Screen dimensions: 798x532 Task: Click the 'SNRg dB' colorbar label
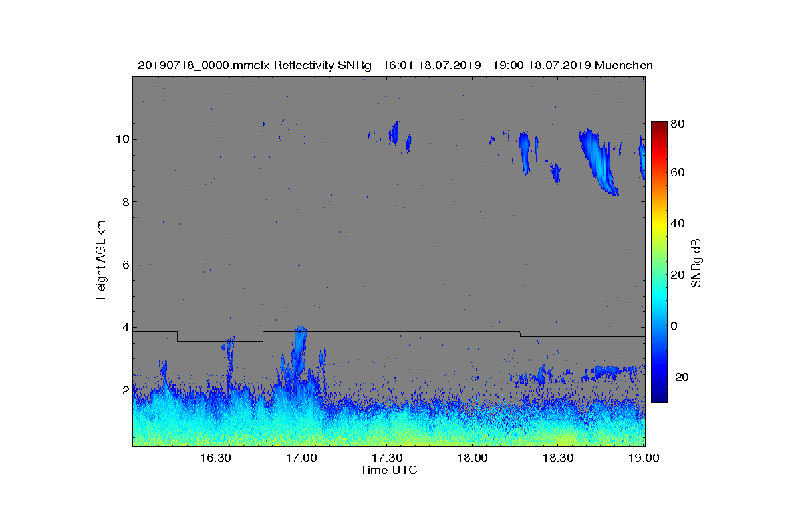point(696,263)
